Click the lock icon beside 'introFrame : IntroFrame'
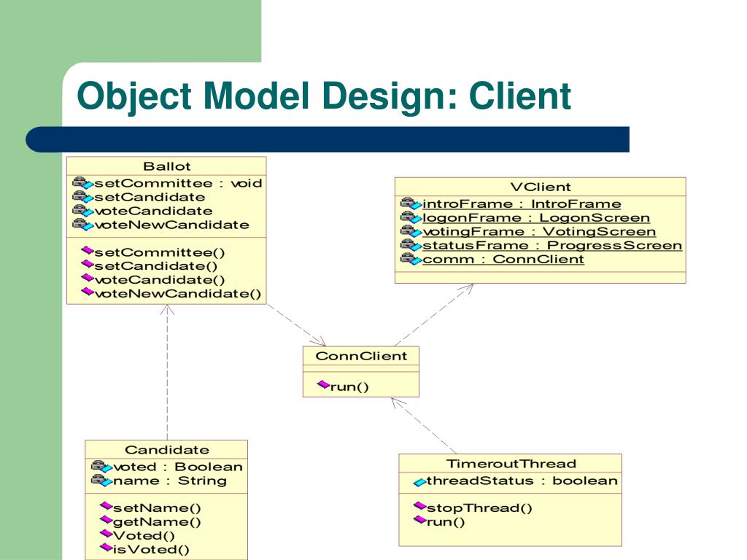 [x=411, y=204]
